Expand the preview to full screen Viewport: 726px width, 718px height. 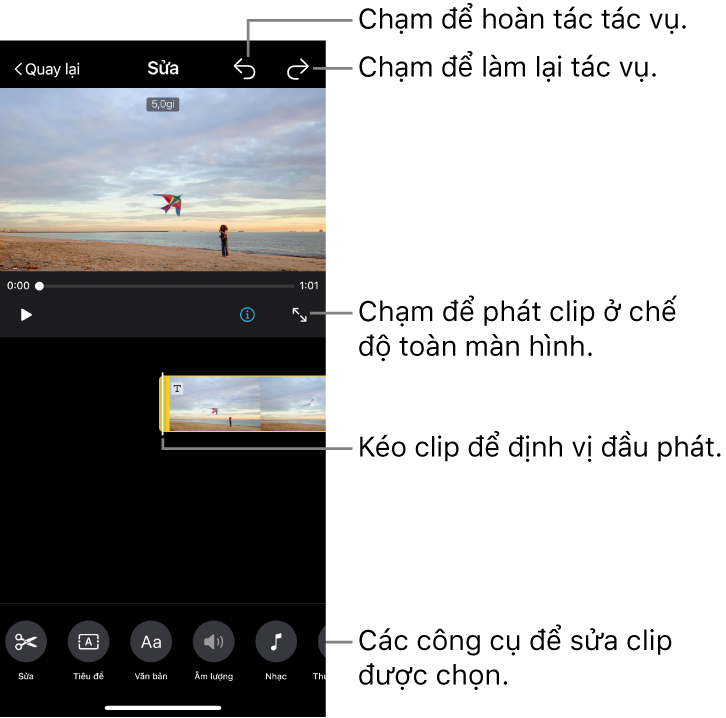(x=299, y=314)
